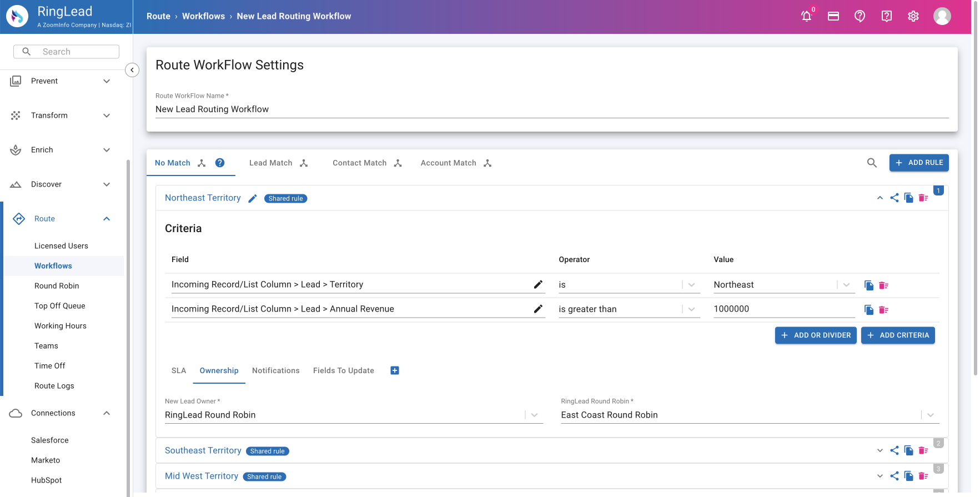Click the billing card icon in header

[833, 17]
